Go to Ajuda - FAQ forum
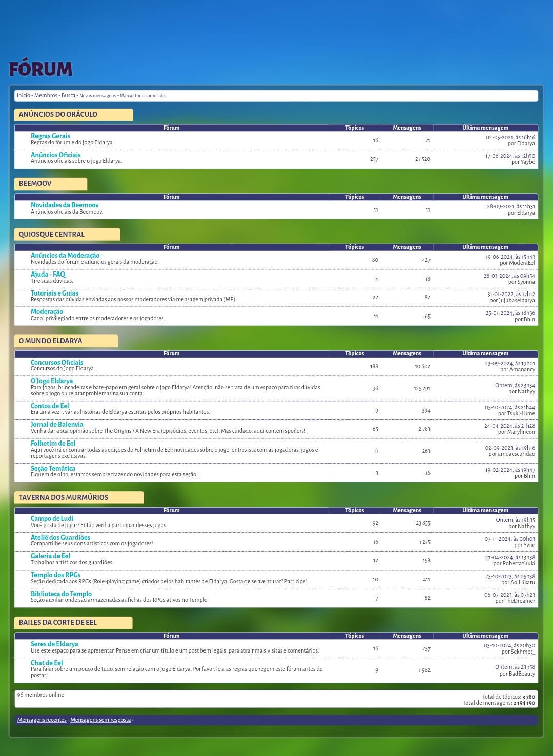This screenshot has height=756, width=553. (x=48, y=274)
